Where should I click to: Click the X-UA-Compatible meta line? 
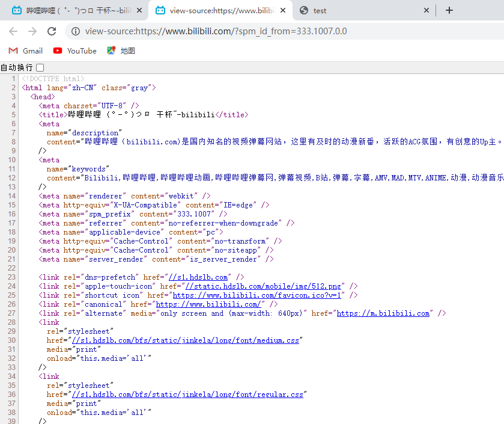coord(154,205)
